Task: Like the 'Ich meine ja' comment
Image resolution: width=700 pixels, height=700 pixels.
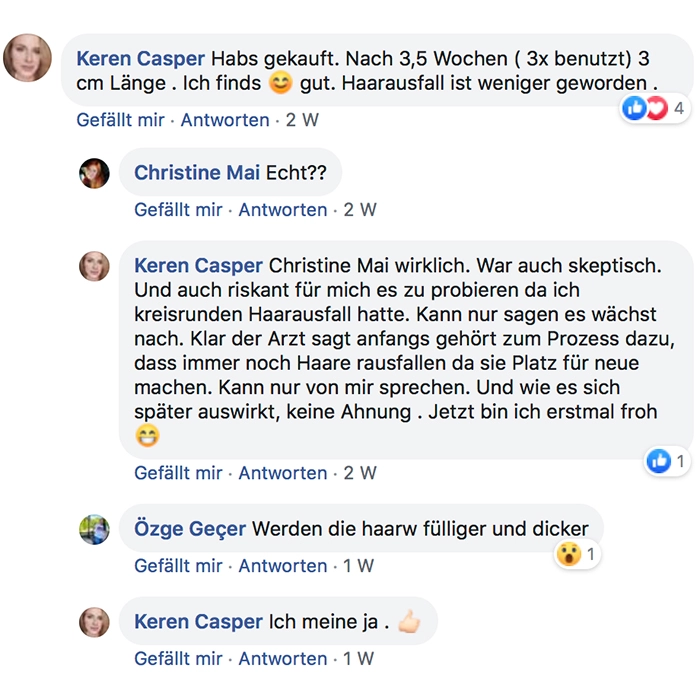Action: click(179, 659)
